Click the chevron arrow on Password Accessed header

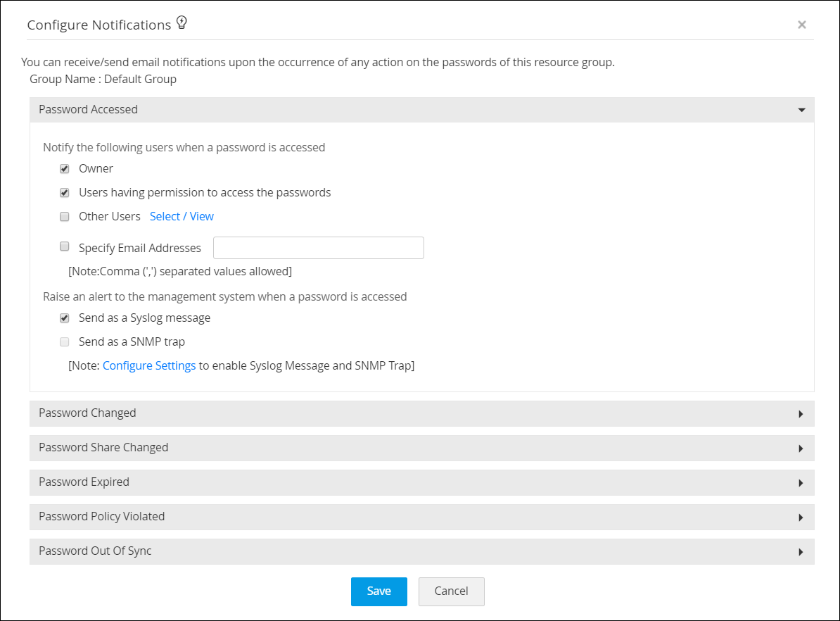coord(801,110)
